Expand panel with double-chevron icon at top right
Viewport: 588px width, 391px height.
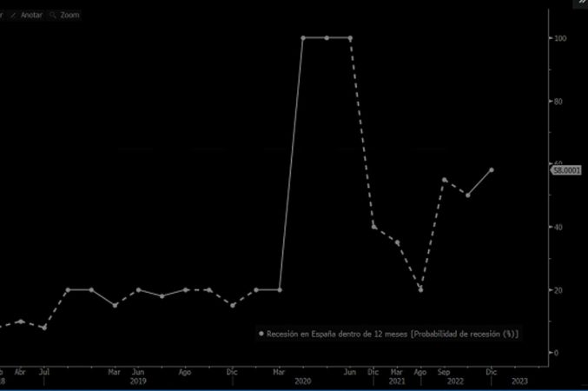click(582, 3)
